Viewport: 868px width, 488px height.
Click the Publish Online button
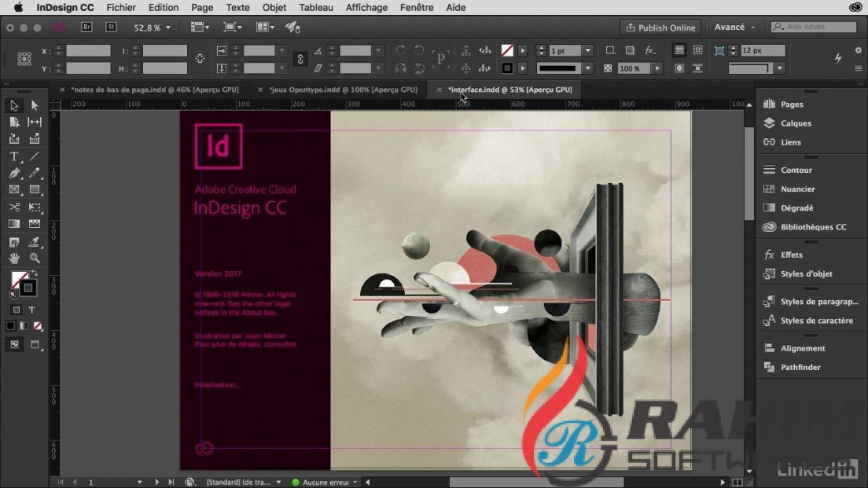pos(660,27)
